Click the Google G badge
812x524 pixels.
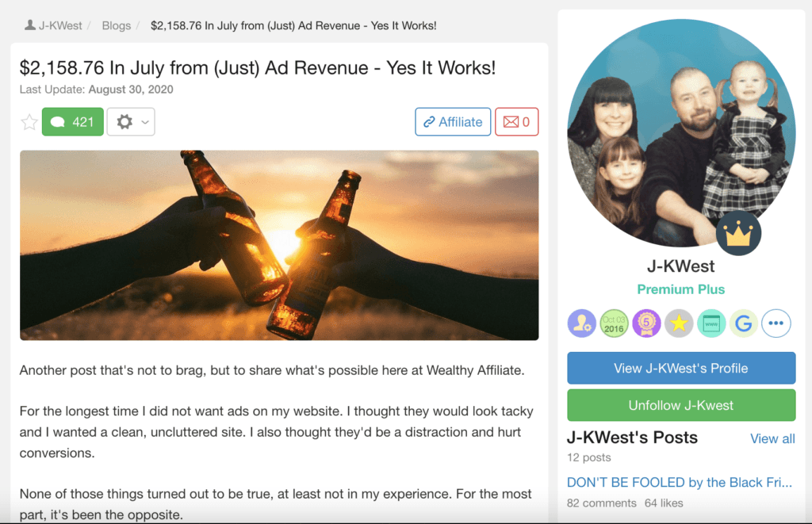744,323
